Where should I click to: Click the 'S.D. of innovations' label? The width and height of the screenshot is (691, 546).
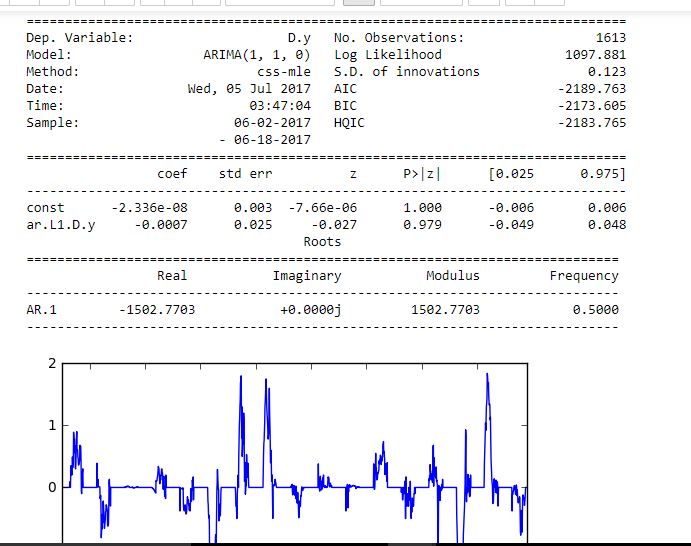click(x=406, y=72)
